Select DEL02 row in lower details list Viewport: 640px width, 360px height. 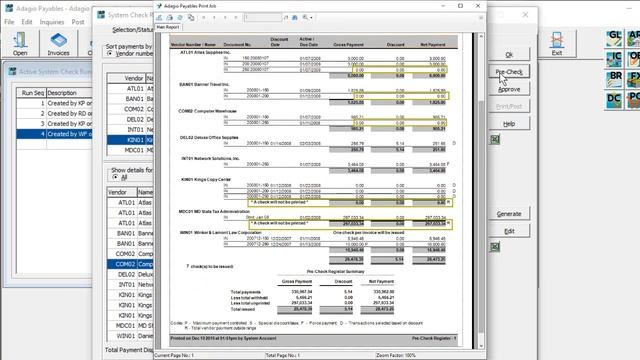tap(130, 274)
